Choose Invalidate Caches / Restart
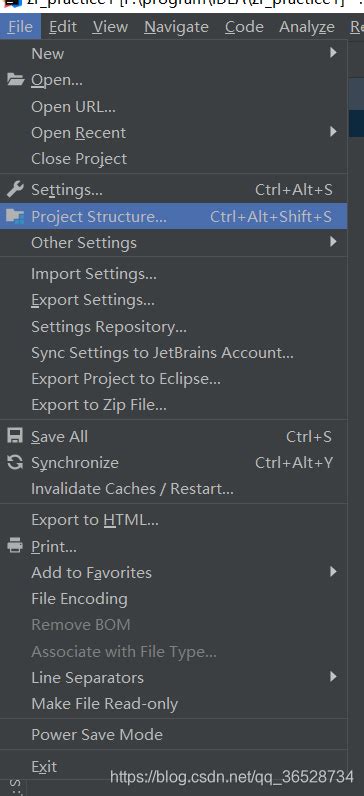 tap(174, 489)
